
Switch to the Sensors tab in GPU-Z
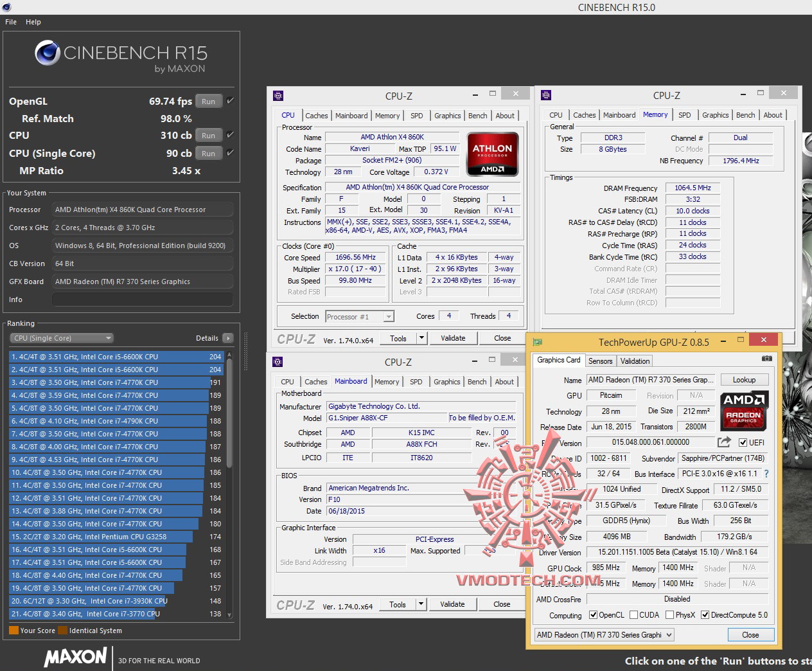pos(601,361)
